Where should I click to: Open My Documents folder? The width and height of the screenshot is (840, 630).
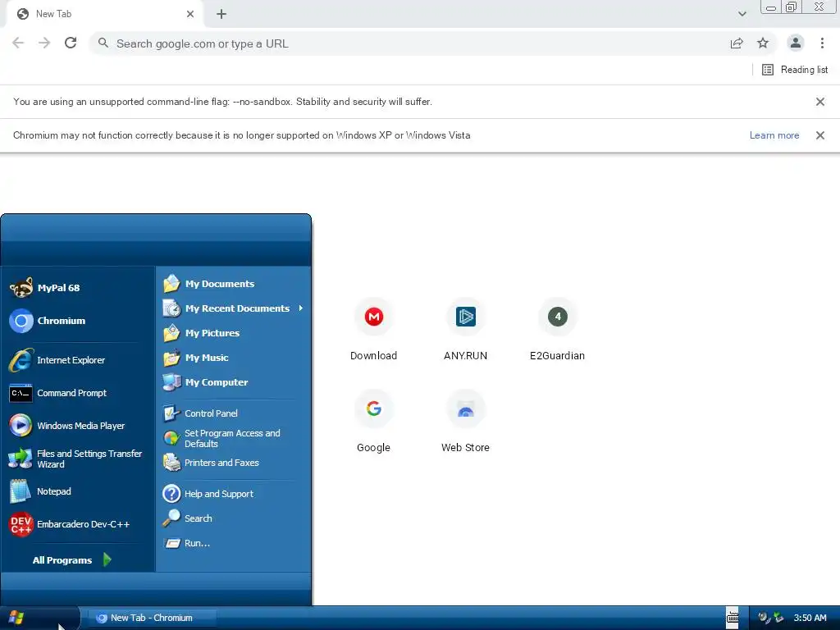[234, 283]
